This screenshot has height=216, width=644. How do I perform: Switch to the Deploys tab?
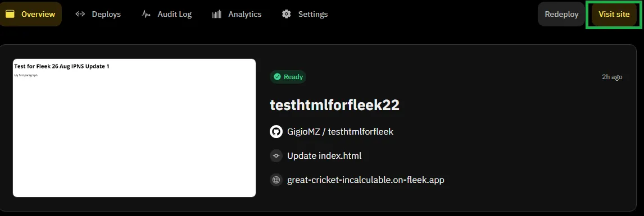98,14
